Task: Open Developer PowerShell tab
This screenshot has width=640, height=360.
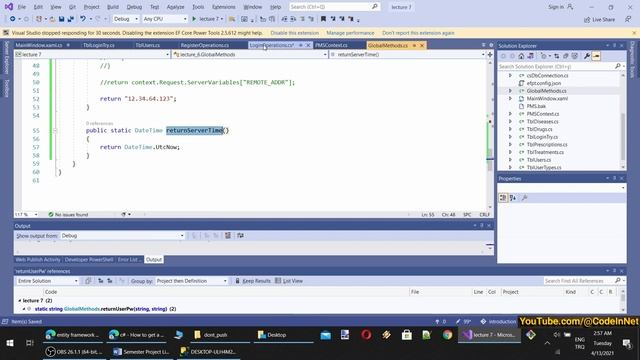Action: pyautogui.click(x=89, y=260)
